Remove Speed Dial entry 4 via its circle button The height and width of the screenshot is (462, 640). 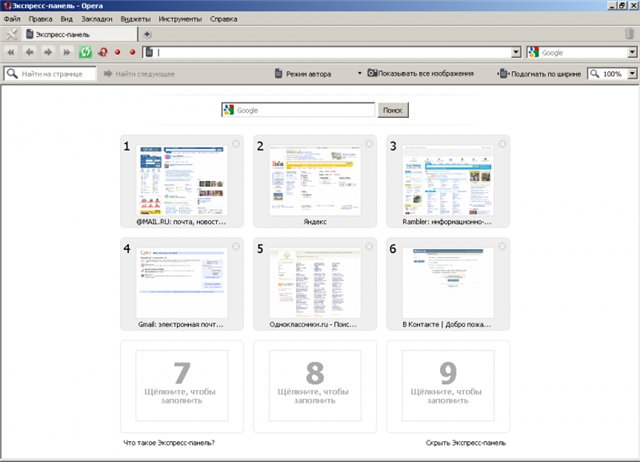click(236, 247)
